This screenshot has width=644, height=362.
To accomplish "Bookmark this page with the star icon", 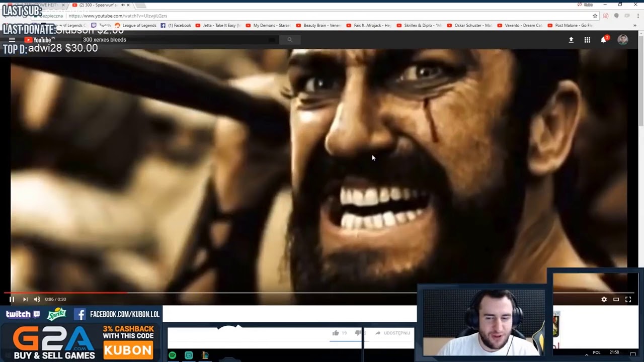I will click(595, 16).
